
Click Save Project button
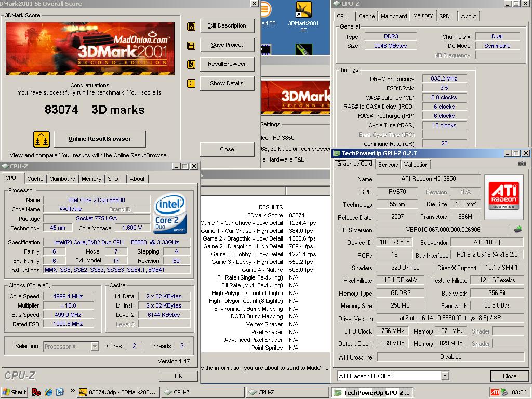pos(227,45)
